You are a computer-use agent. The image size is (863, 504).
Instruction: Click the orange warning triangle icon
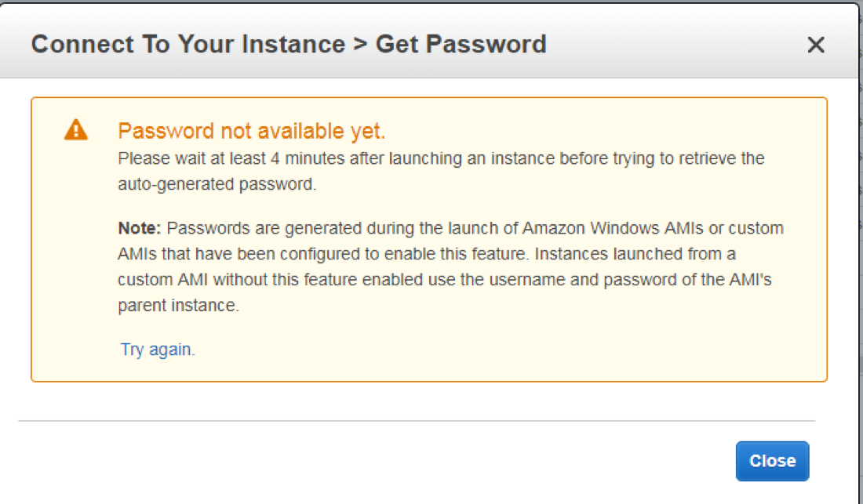(x=76, y=130)
